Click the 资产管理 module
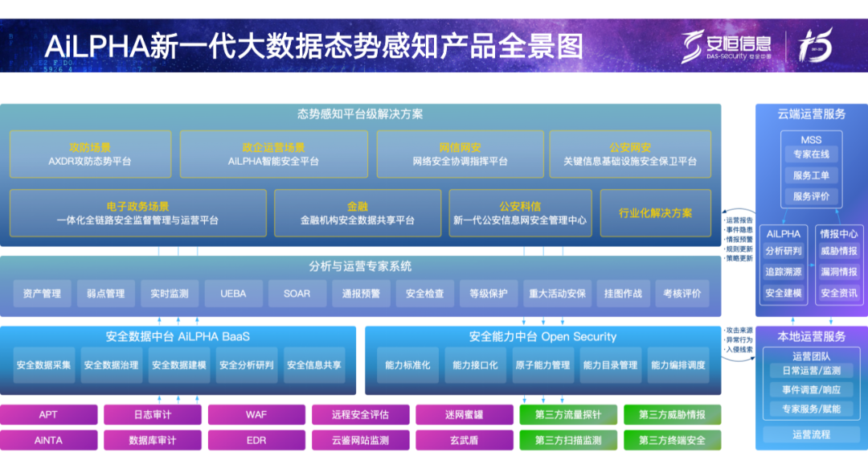This screenshot has height=473, width=868. (x=42, y=294)
